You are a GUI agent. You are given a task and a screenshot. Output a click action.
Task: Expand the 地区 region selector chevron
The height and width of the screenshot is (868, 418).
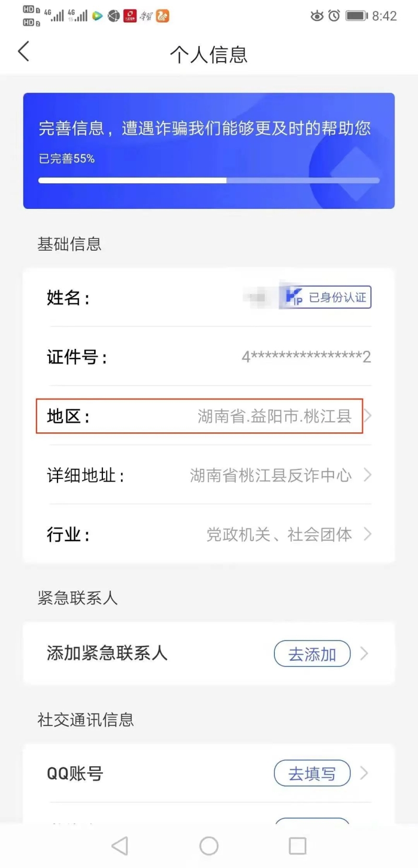click(368, 416)
